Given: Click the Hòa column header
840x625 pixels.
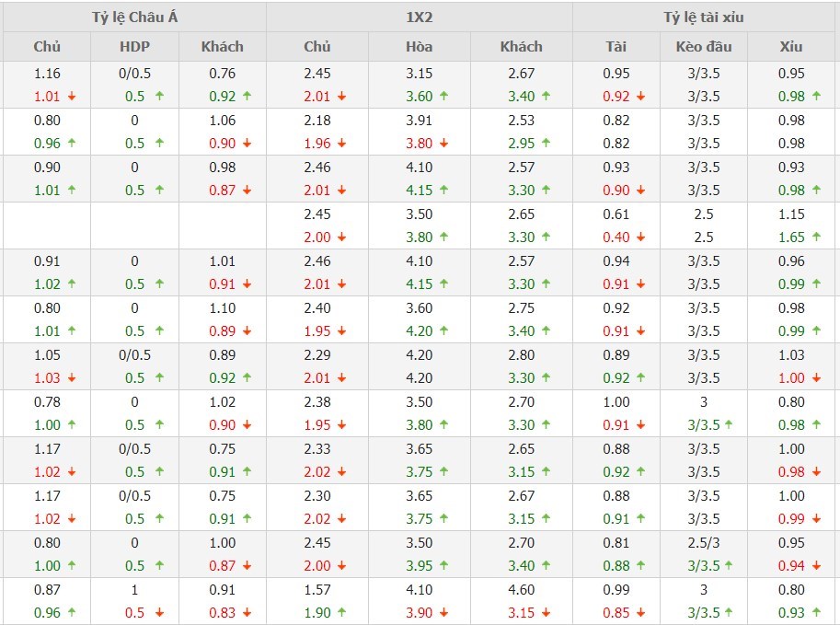Looking at the screenshot, I should 420,47.
